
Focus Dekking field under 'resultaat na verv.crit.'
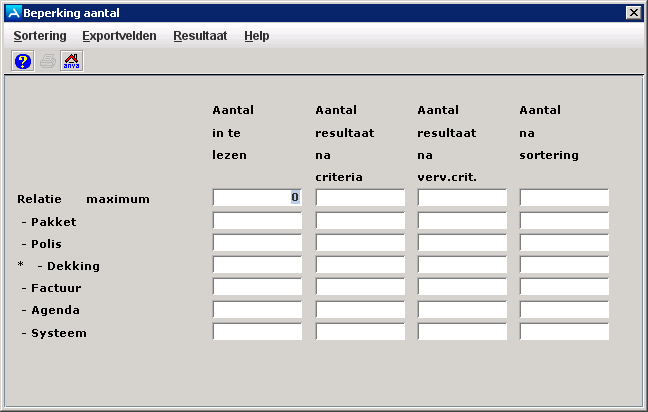coord(462,265)
